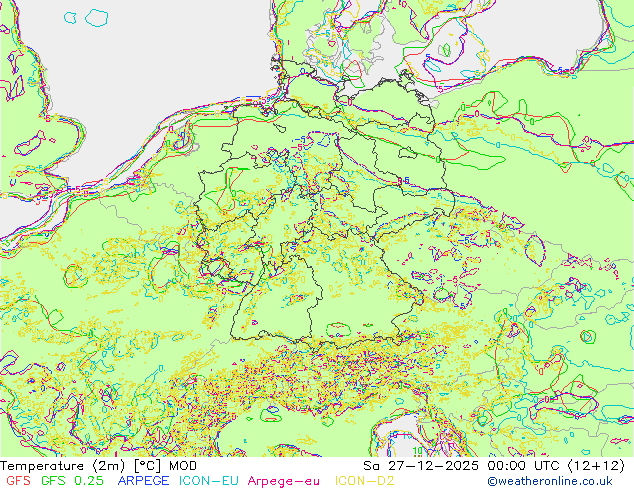Click the yellow ICON-D2 legend label
Image resolution: width=634 pixels, height=490 pixels.
[x=364, y=481]
